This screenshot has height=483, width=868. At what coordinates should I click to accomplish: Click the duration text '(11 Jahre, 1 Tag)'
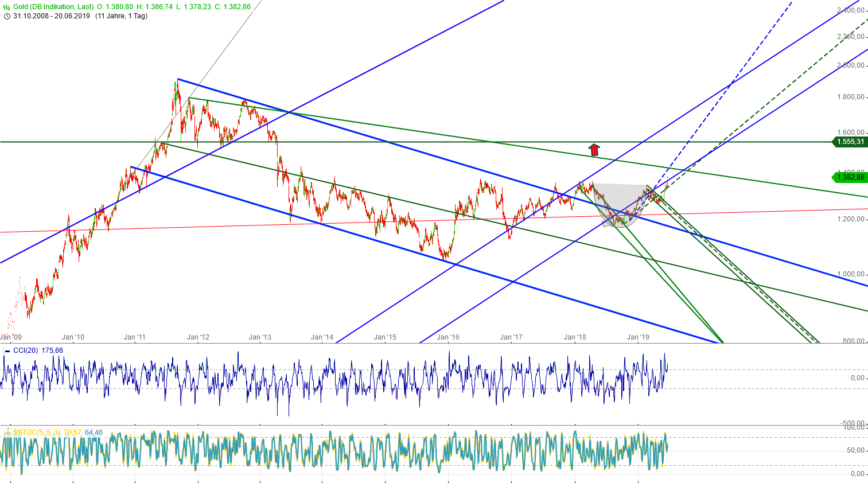point(122,16)
